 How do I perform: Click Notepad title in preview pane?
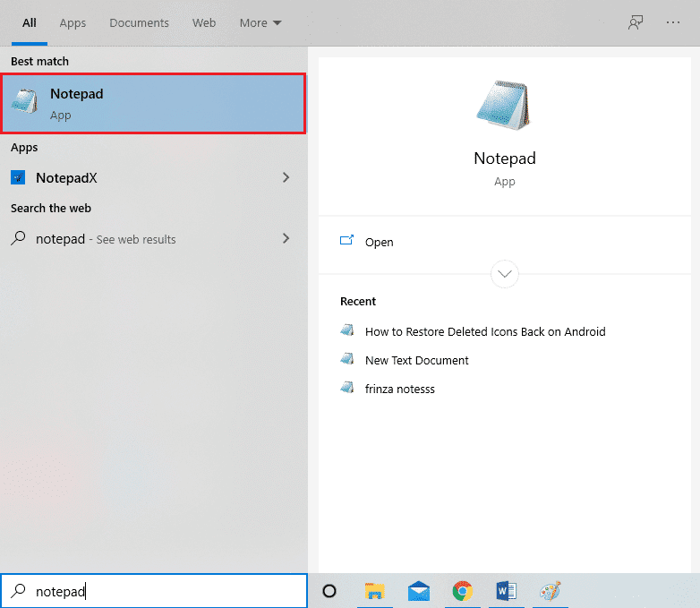[505, 158]
